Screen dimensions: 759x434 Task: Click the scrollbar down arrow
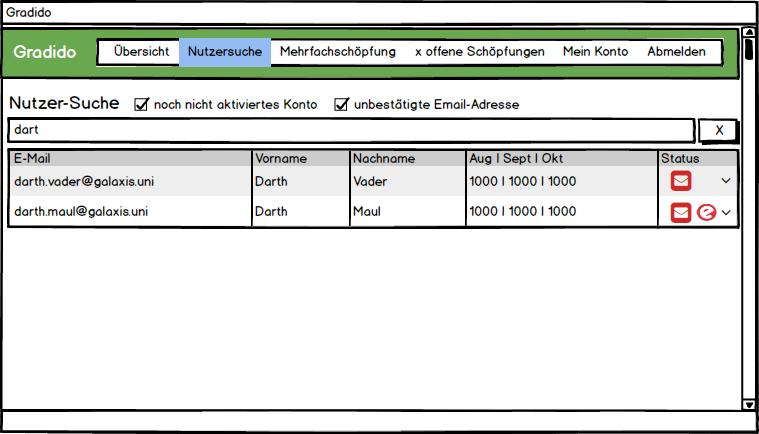tap(749, 404)
